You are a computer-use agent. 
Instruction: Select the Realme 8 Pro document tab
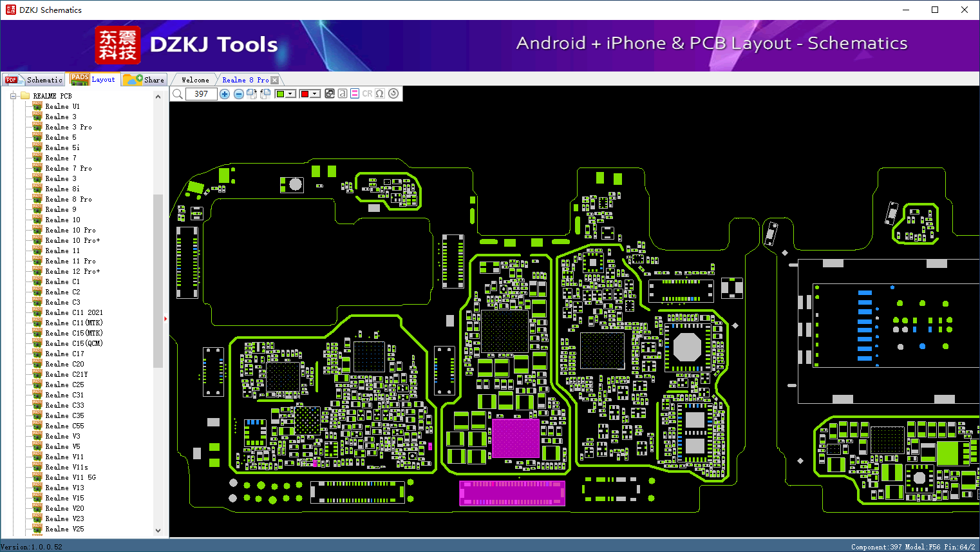pyautogui.click(x=245, y=80)
